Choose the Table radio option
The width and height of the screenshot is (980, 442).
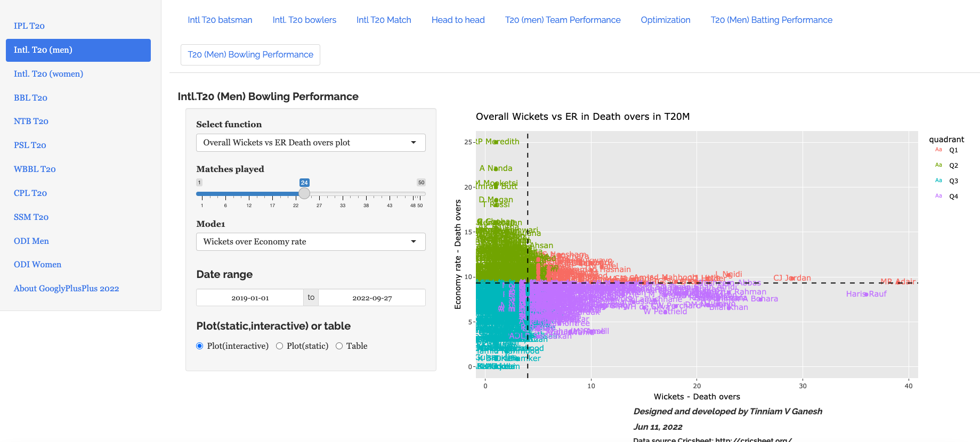pyautogui.click(x=339, y=346)
